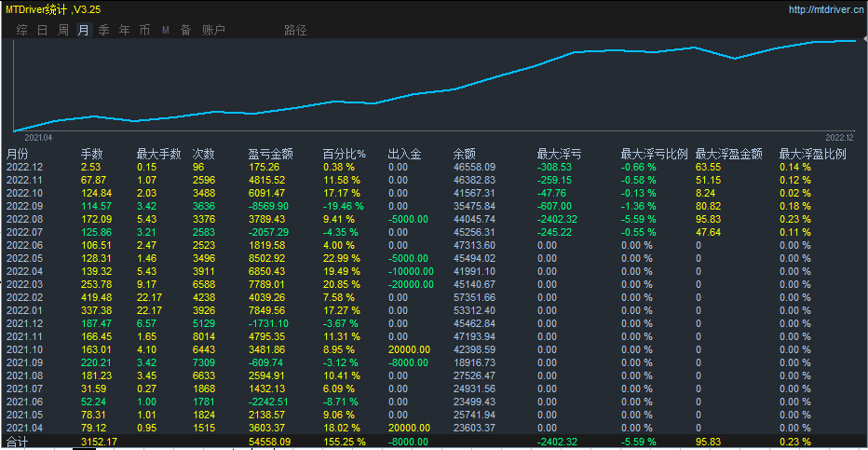Screen dimensions: 868x450
Task: Click the -20000.00 withdrawal cell
Action: (411, 284)
